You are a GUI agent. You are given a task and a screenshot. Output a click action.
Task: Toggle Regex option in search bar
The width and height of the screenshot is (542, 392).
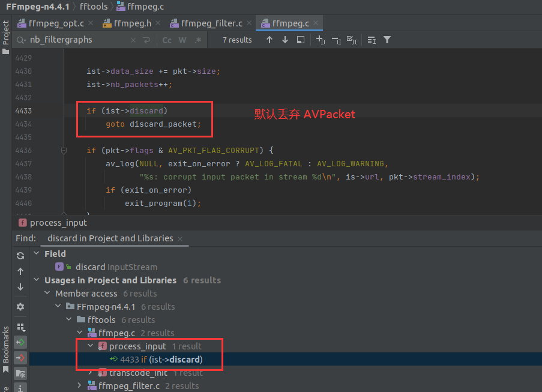click(197, 40)
